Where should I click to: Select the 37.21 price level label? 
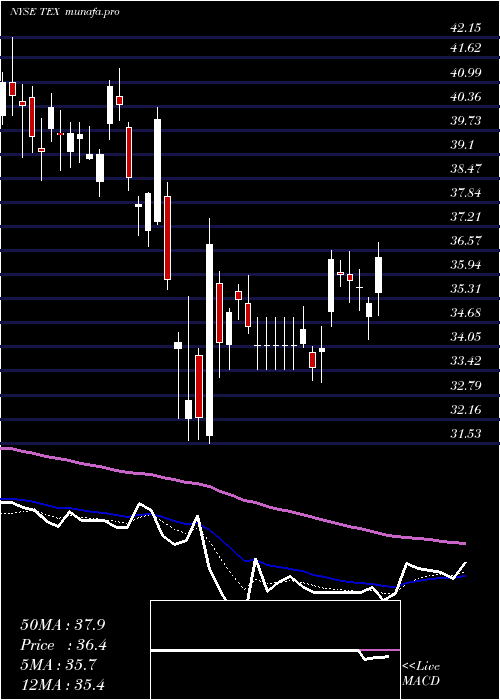pos(465,217)
